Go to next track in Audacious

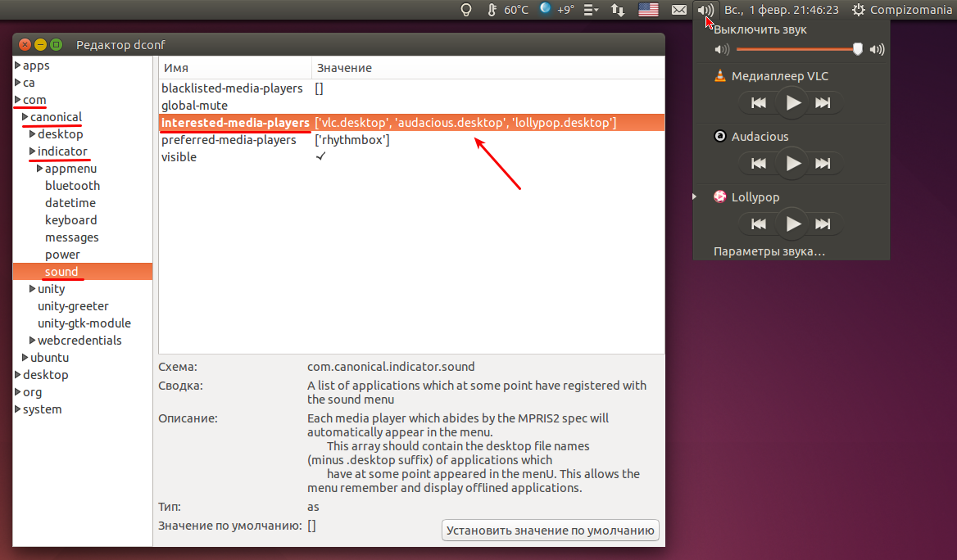click(823, 163)
